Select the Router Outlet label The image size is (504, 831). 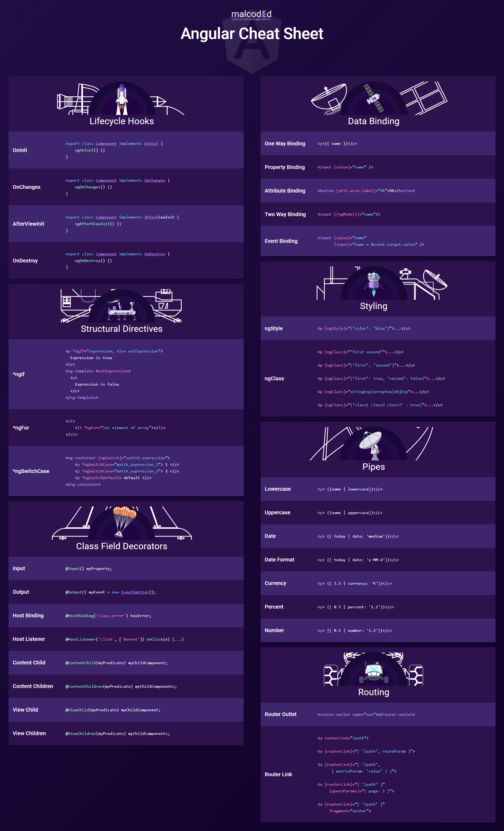pyautogui.click(x=281, y=714)
